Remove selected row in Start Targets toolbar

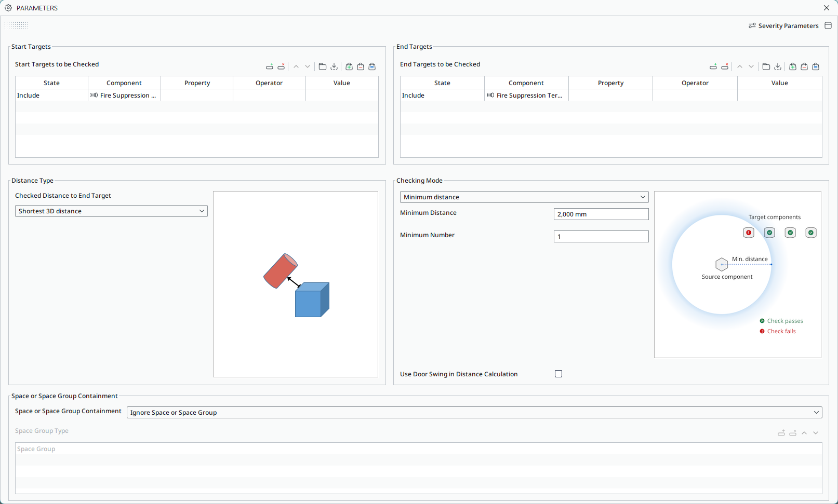click(281, 66)
